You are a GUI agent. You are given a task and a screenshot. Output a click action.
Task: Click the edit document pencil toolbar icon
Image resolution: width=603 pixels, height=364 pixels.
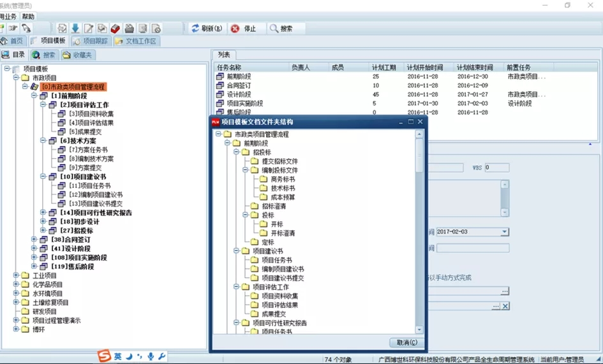(x=89, y=29)
